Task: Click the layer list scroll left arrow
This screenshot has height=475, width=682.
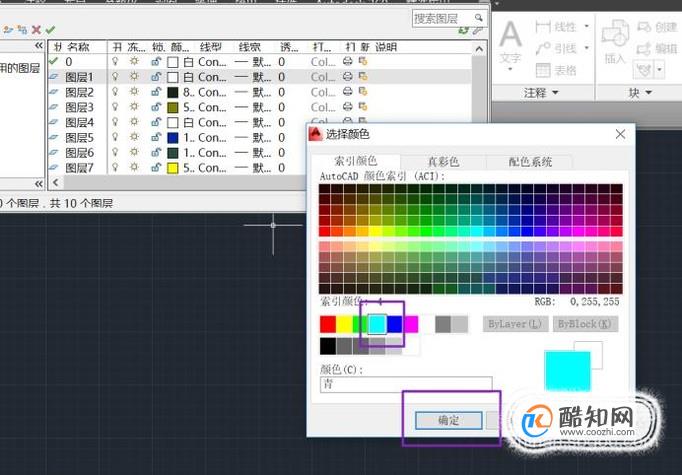Action: pos(56,182)
